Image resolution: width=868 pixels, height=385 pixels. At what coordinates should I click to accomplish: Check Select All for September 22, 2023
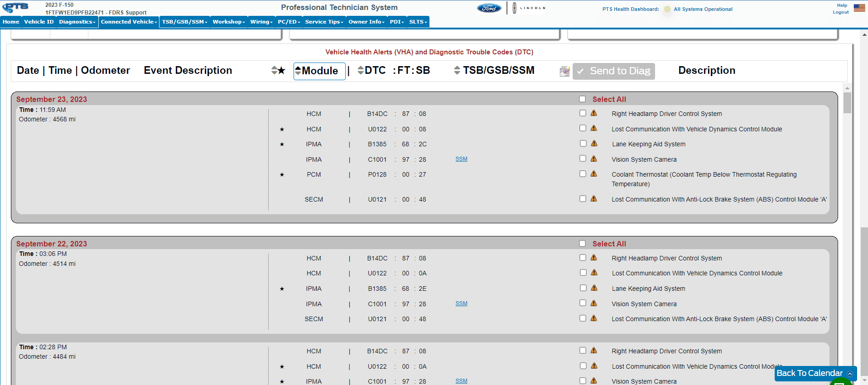click(583, 244)
